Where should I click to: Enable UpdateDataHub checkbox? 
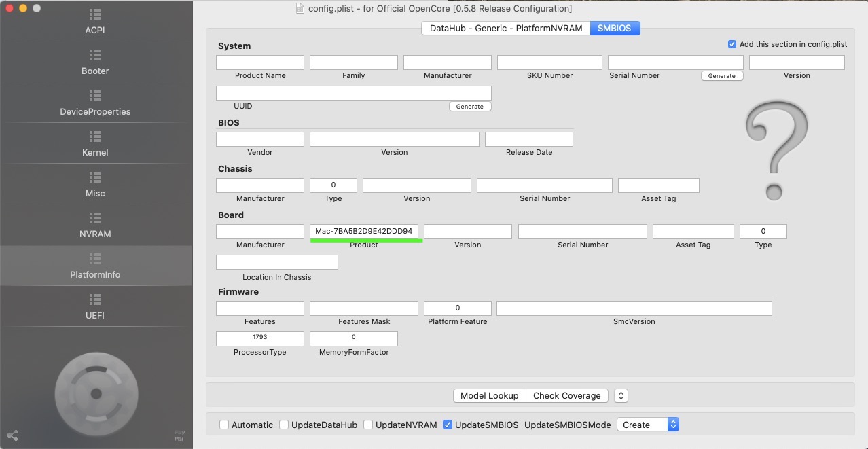tap(284, 425)
